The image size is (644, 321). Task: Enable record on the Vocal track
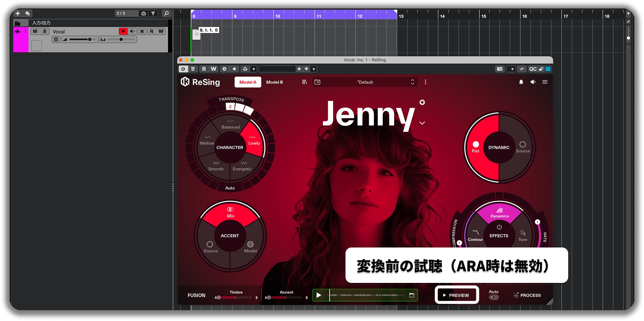123,31
